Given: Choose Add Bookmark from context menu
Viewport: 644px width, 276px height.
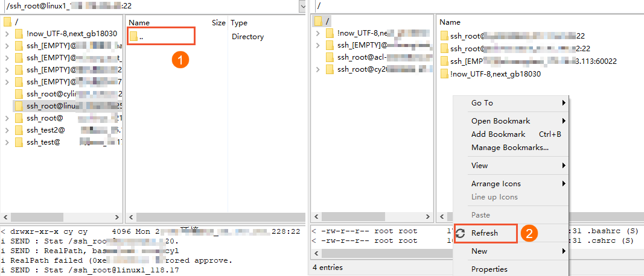Looking at the screenshot, I should (x=512, y=134).
